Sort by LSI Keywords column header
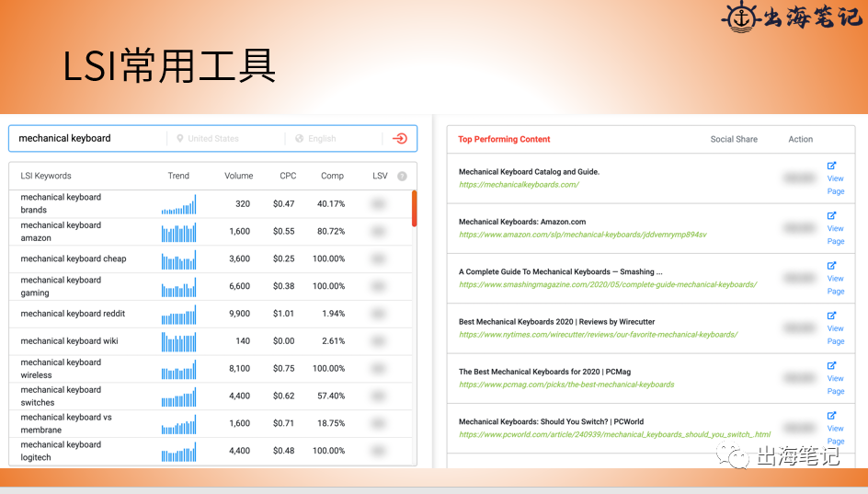This screenshot has height=494, width=868. coord(46,176)
